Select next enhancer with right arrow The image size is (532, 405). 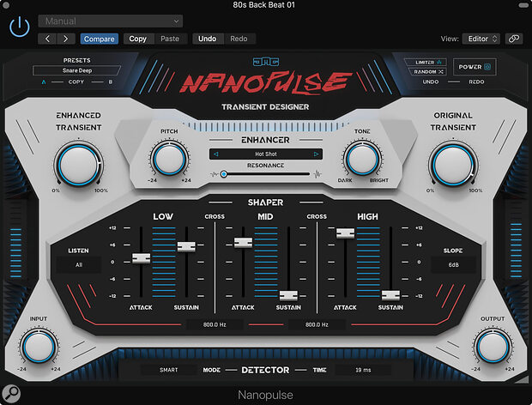click(x=317, y=154)
